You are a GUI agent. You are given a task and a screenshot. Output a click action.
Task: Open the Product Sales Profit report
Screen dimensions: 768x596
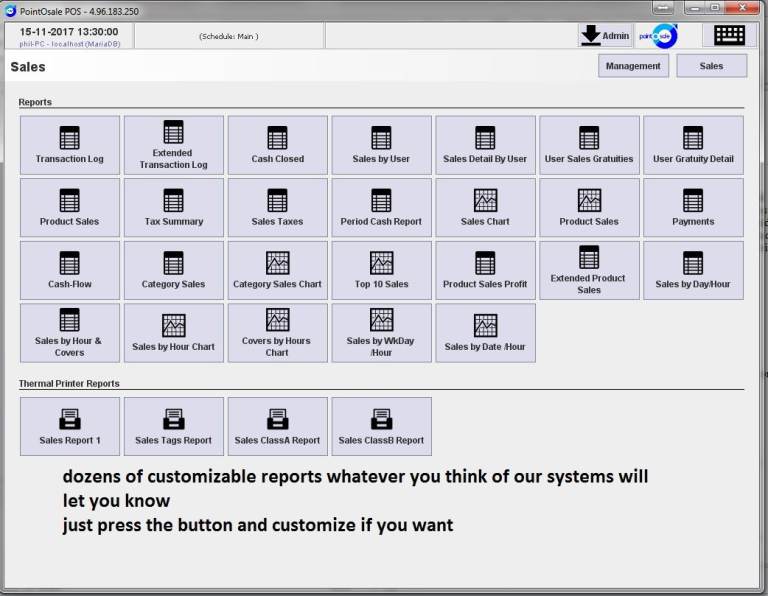coord(485,270)
